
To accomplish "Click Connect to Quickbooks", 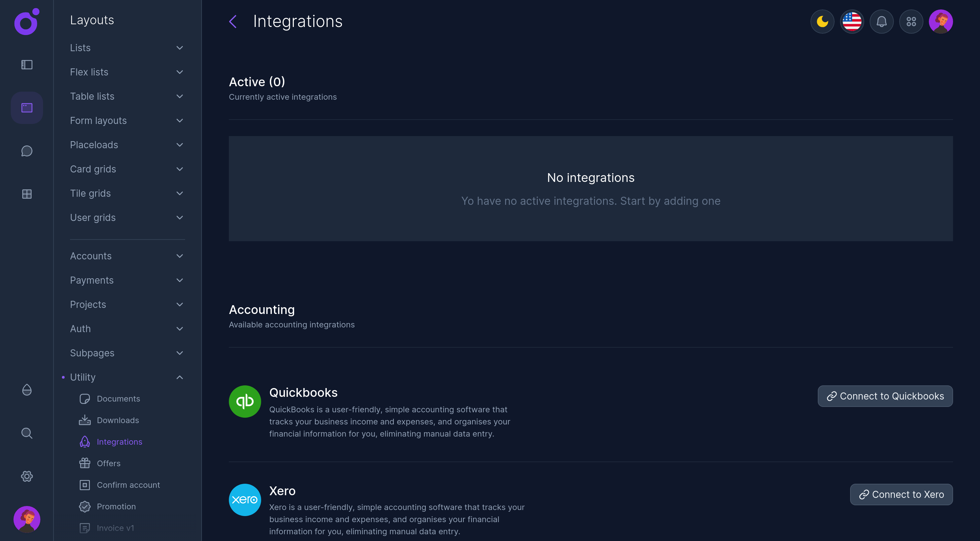I will point(885,396).
